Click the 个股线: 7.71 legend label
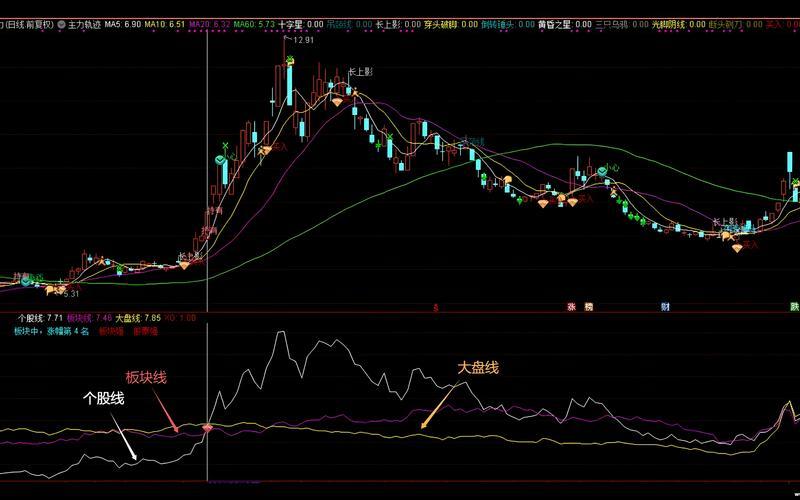The width and height of the screenshot is (800, 500). click(x=38, y=318)
